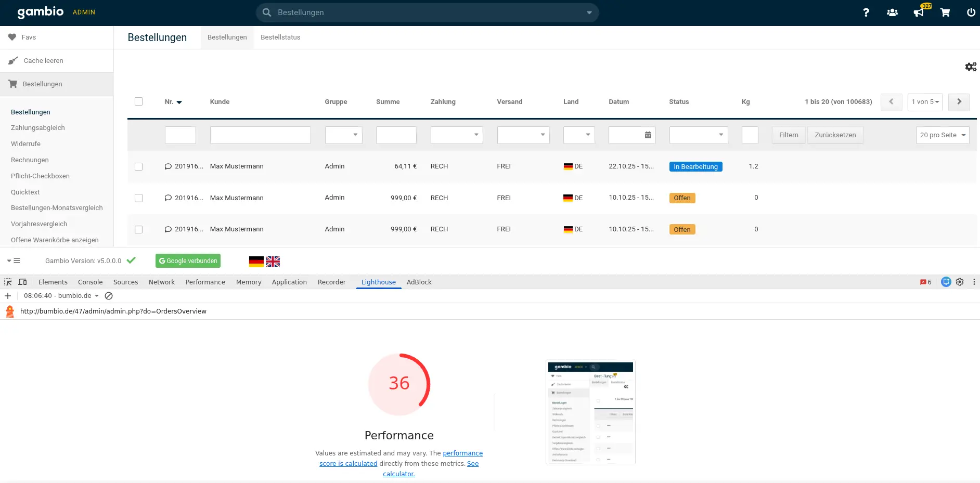Click the clear Lighthouse report icon
Image resolution: width=980 pixels, height=483 pixels.
109,296
